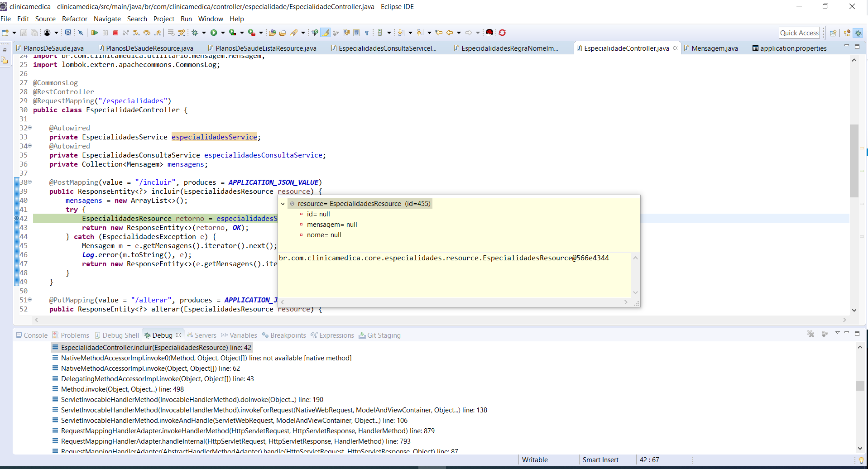The image size is (868, 469).
Task: Toggle Show Whitespace Characters pilcrow
Action: tap(367, 33)
